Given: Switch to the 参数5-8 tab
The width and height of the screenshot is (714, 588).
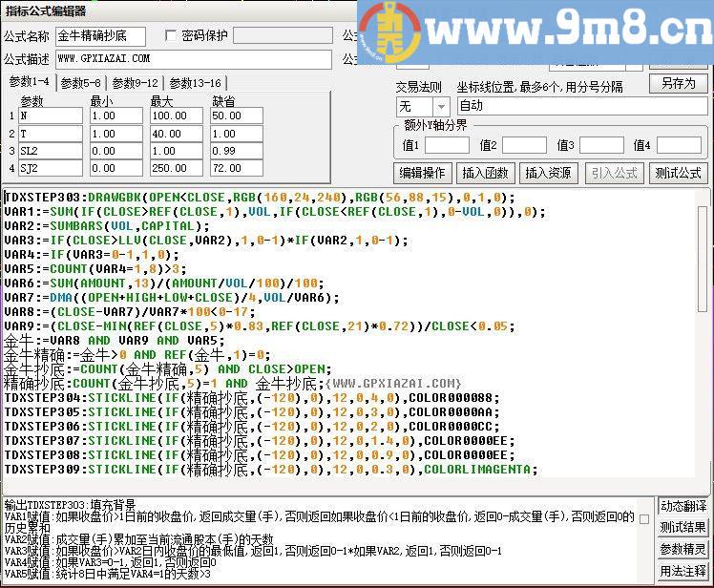Looking at the screenshot, I should click(81, 83).
